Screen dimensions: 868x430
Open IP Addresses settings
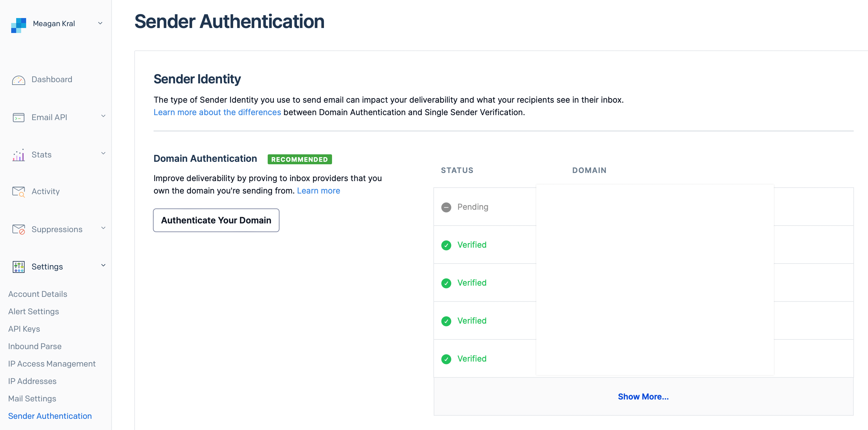[32, 381]
